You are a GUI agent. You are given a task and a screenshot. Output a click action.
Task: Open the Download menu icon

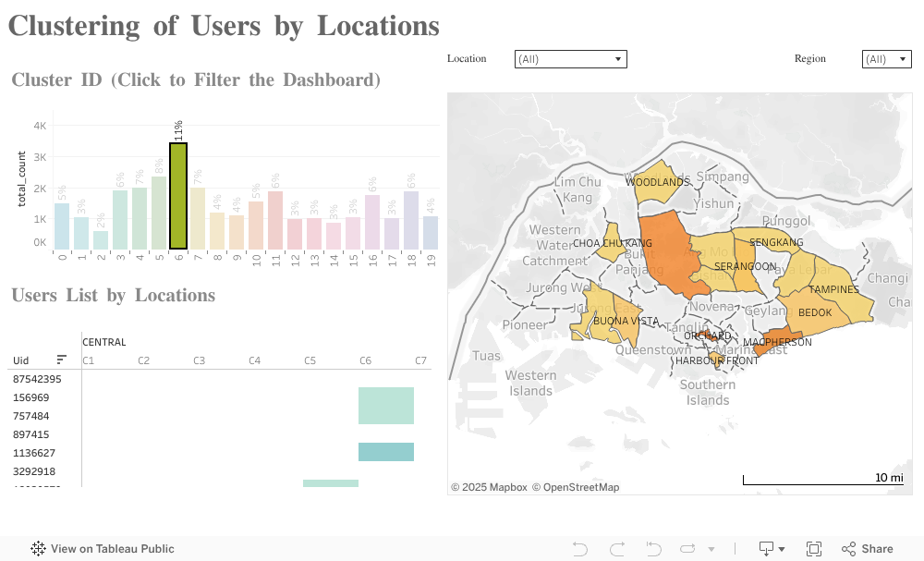771,549
